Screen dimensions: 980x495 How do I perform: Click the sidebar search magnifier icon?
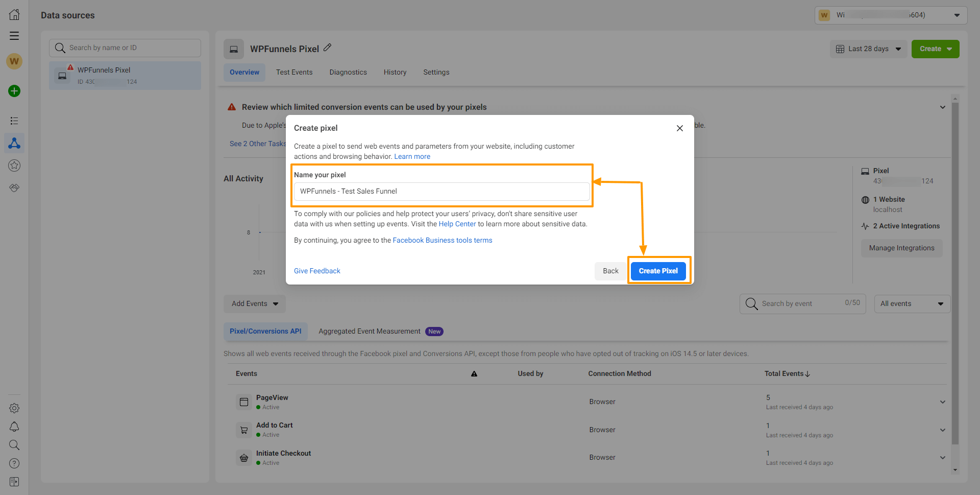[14, 445]
